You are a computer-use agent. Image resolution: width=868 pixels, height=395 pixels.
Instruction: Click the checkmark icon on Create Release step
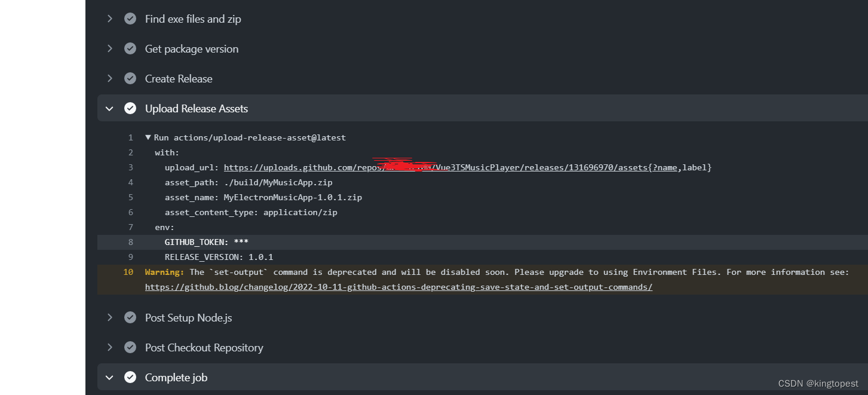[x=130, y=78]
